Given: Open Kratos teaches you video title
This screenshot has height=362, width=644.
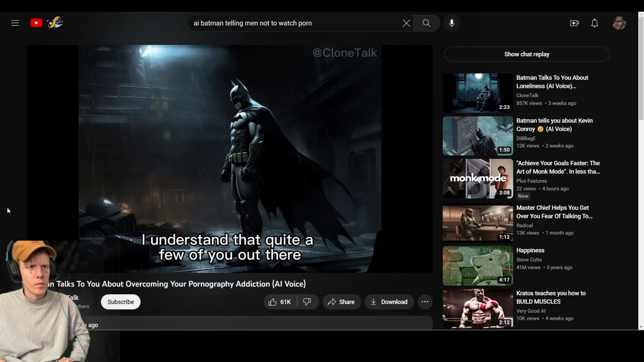Looking at the screenshot, I should 551,297.
